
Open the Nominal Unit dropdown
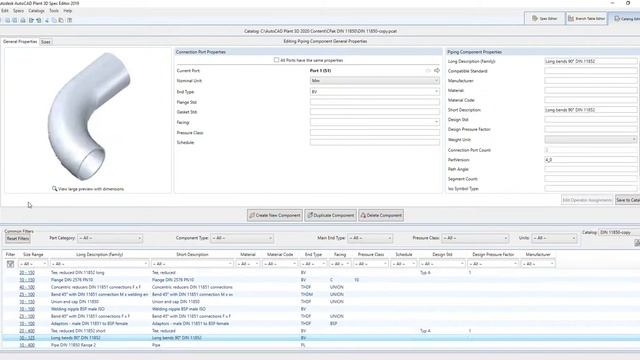375,81
